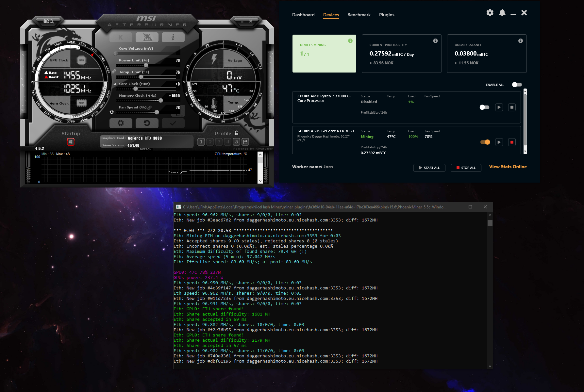Open Kombustor via the K button
The height and width of the screenshot is (392, 584).
[121, 37]
